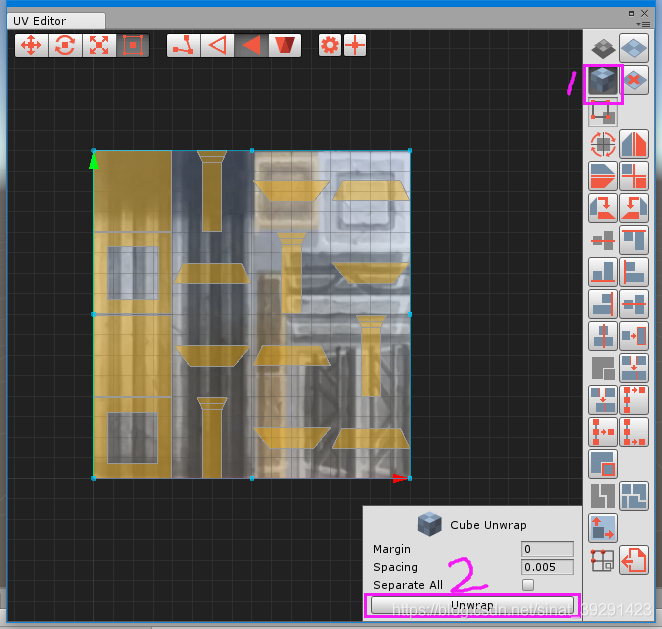This screenshot has width=662, height=629.
Task: Flip UVs vertically with horizontal-line mirror icon
Action: tap(603, 176)
